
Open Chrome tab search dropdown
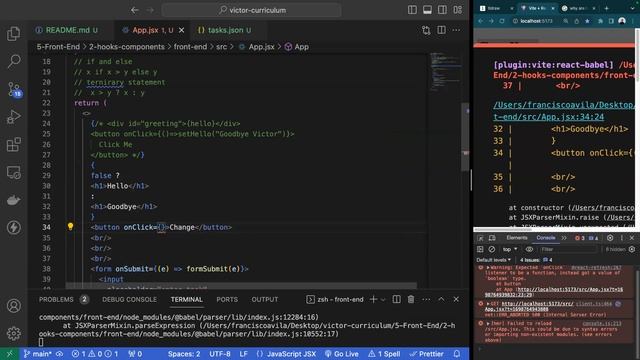click(x=632, y=8)
